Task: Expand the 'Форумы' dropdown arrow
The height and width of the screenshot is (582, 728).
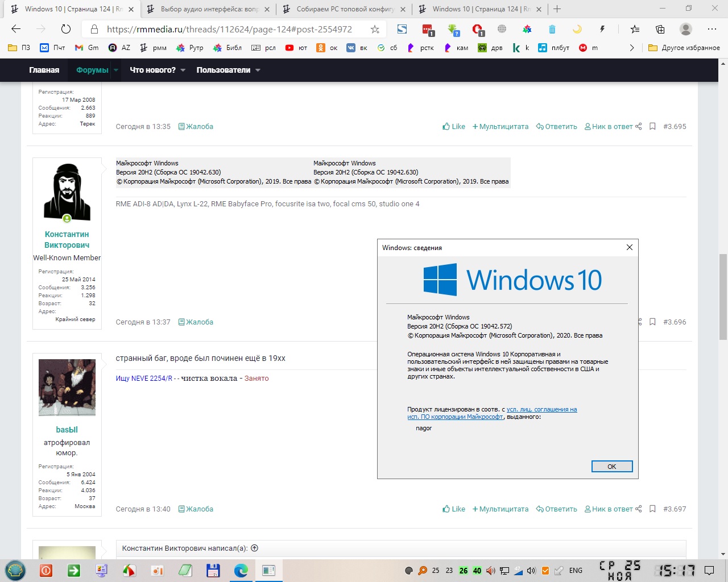Action: click(116, 70)
